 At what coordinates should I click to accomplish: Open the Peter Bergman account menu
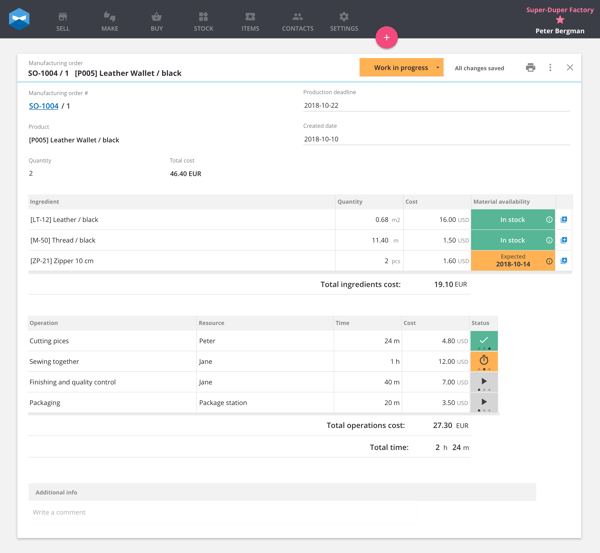559,31
